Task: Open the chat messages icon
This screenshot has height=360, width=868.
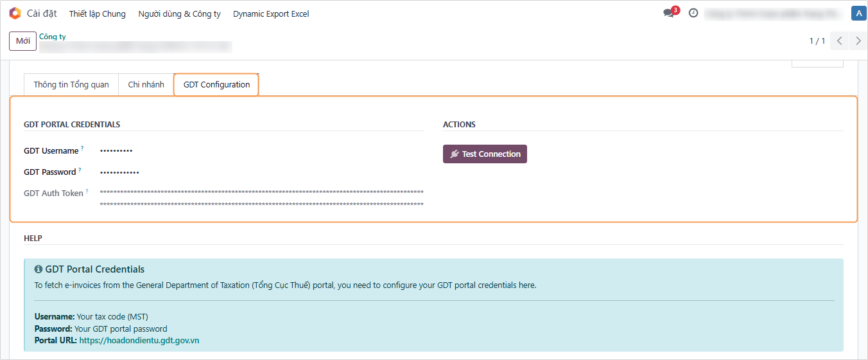Action: 669,14
